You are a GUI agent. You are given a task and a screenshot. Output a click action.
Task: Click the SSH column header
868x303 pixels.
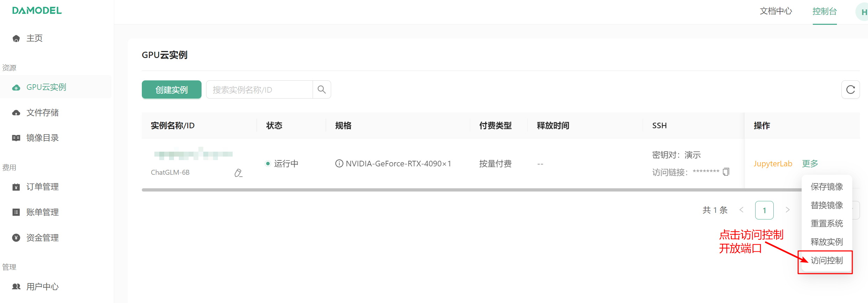[659, 125]
